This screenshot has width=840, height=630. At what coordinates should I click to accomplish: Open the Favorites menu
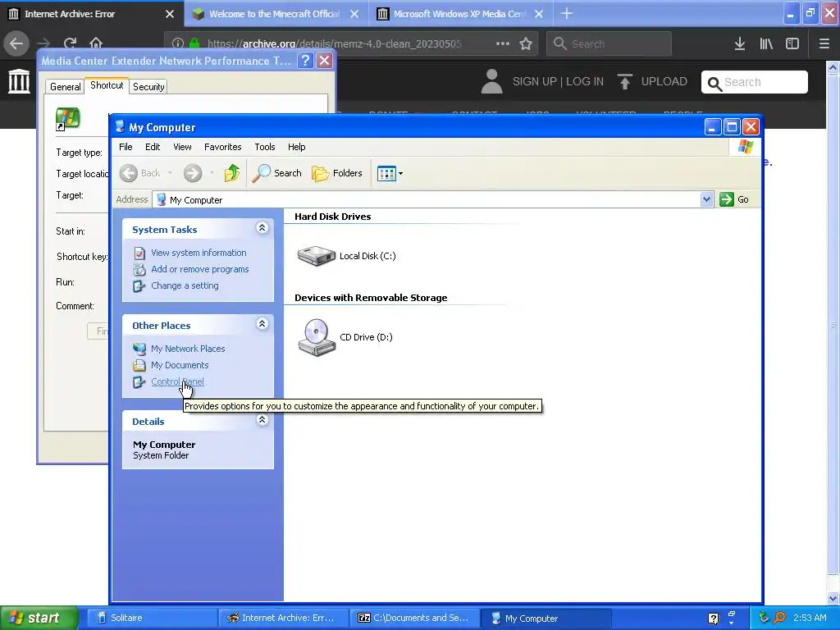(223, 147)
